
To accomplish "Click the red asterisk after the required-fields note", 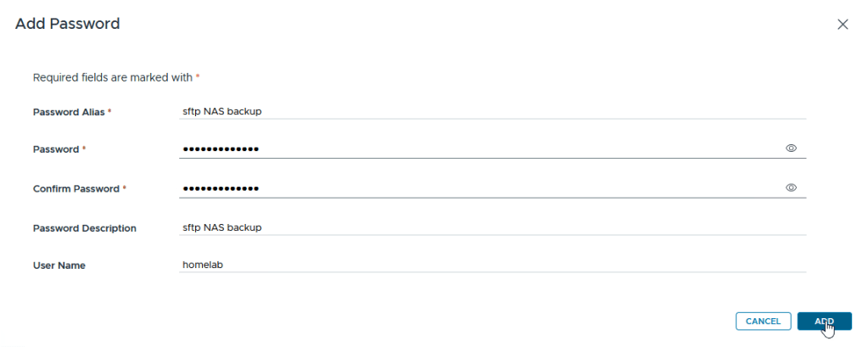I will [x=198, y=77].
